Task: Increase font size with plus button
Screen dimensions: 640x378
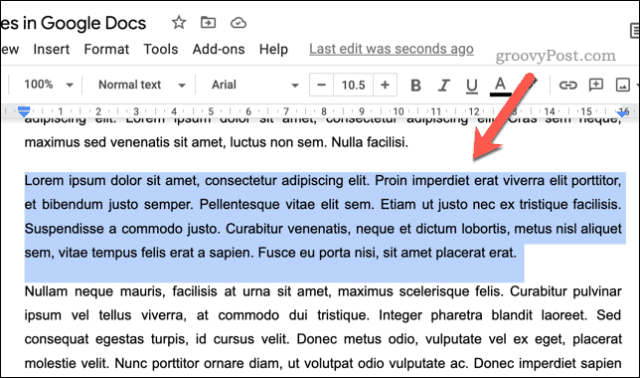Action: 385,85
